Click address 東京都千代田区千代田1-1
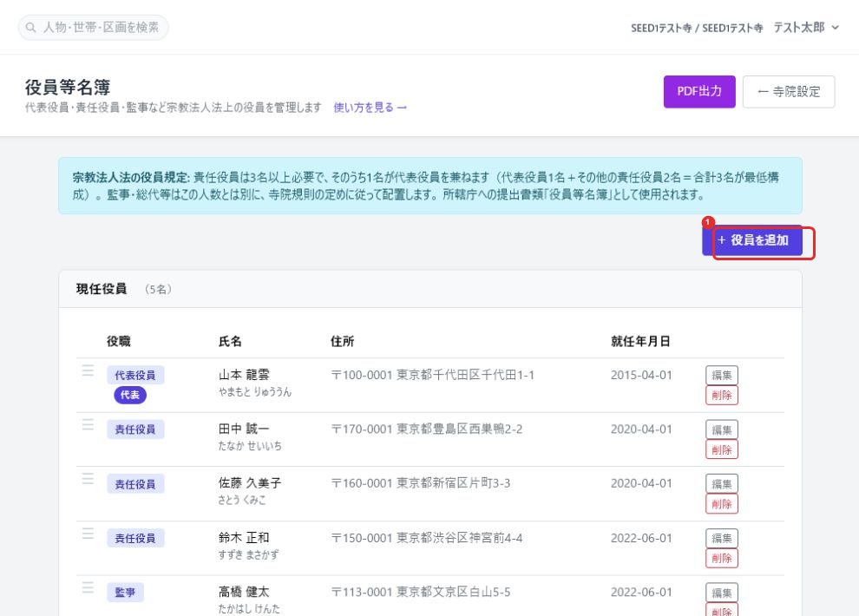The height and width of the screenshot is (616, 859). [x=465, y=375]
